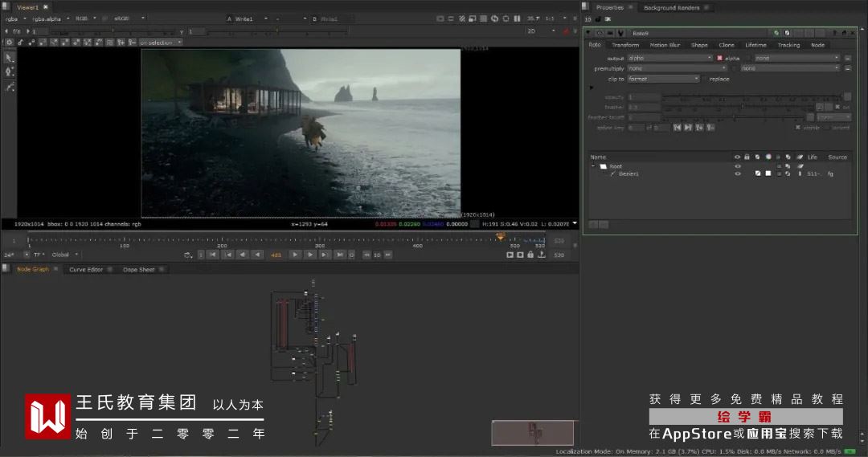Switch to the Lifetime tab

click(755, 45)
